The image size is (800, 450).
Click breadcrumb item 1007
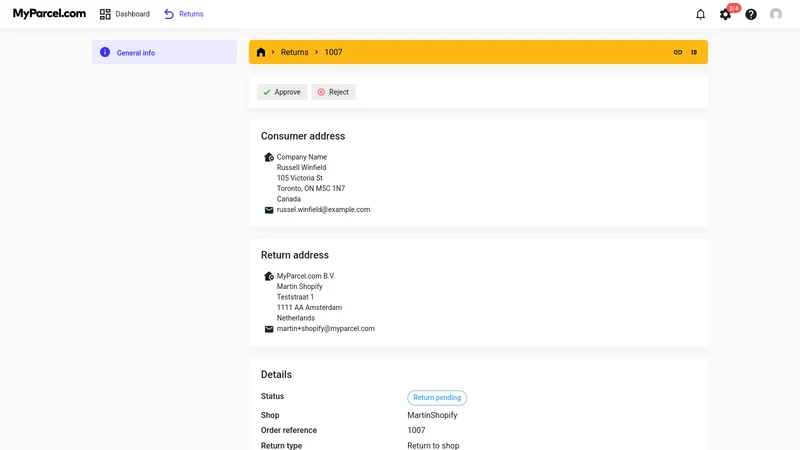pos(333,52)
